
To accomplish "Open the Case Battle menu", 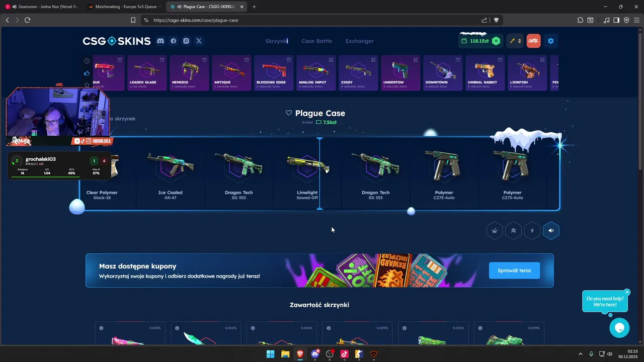I will [x=316, y=41].
